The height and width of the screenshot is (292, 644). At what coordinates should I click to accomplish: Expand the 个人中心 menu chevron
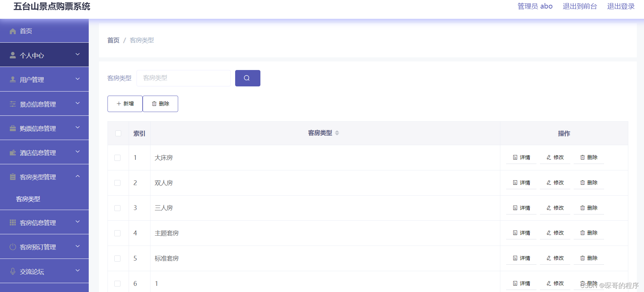(x=78, y=54)
